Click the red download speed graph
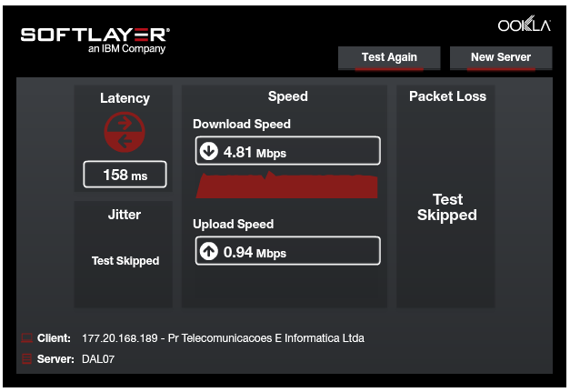This screenshot has height=392, width=570. pyautogui.click(x=286, y=186)
